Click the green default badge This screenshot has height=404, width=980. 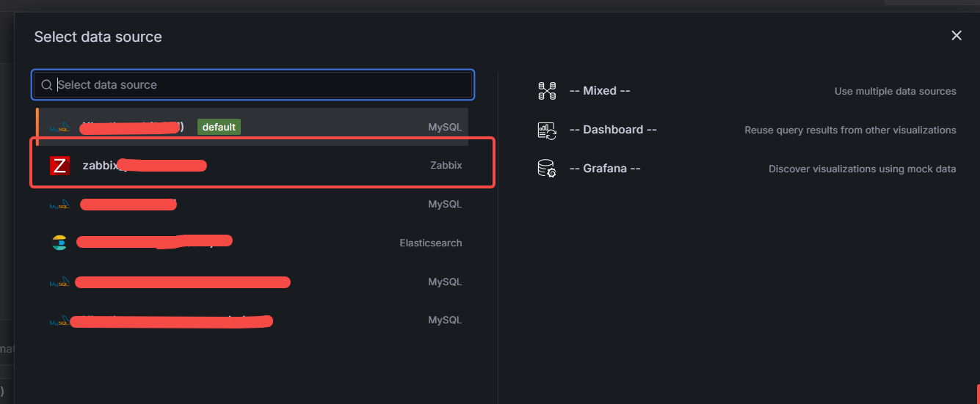[219, 127]
